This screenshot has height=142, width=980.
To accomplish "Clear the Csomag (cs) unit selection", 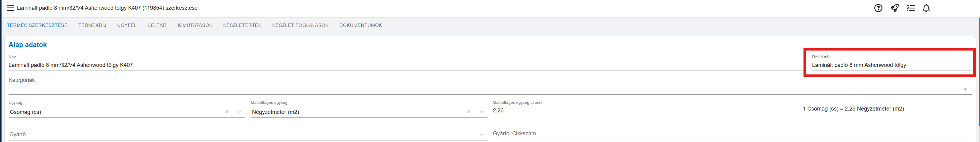I will pos(227,112).
